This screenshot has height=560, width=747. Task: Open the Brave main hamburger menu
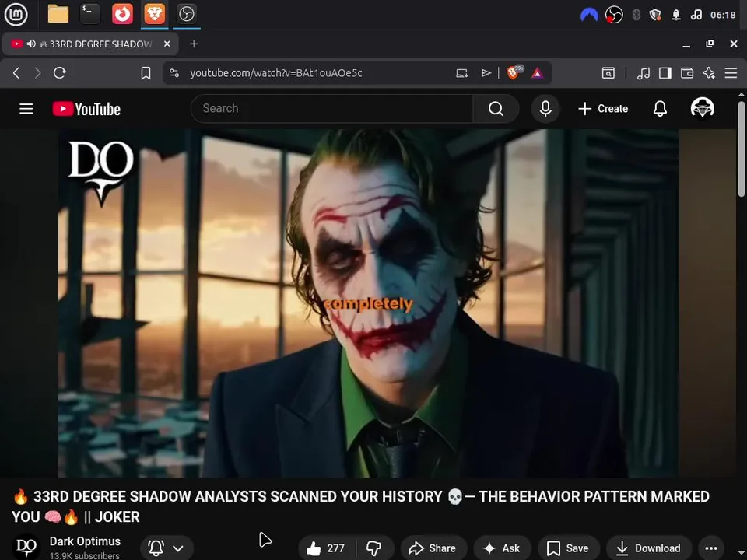(x=731, y=73)
